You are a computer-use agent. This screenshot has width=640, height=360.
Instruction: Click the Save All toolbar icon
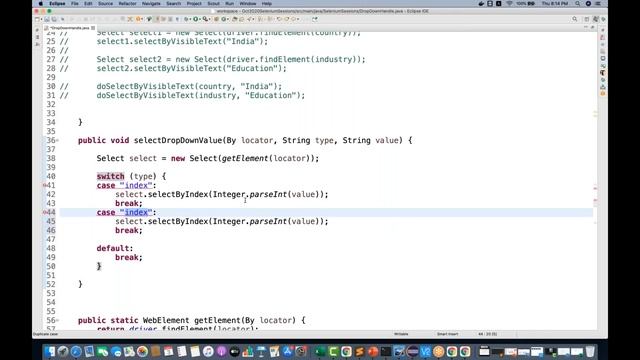[54, 19]
